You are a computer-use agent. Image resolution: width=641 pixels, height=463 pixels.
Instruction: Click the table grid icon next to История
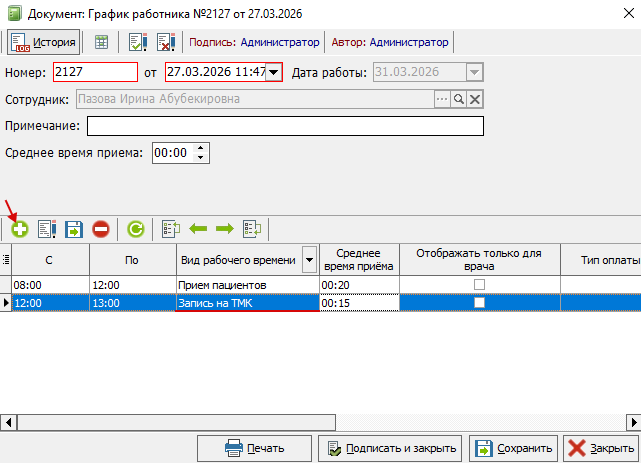101,42
